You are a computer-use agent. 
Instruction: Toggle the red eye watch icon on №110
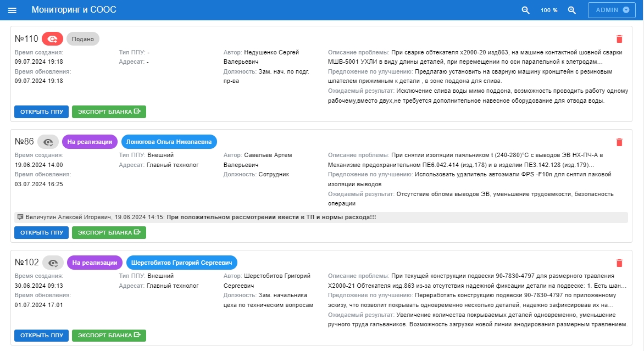coord(53,39)
